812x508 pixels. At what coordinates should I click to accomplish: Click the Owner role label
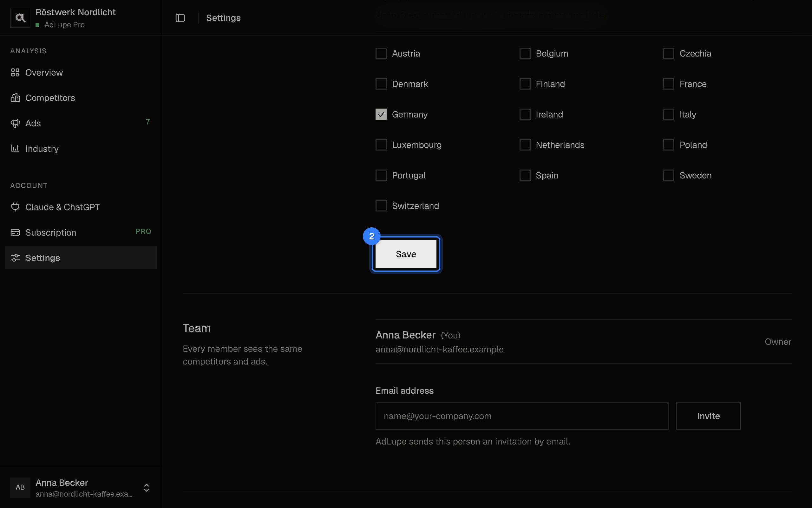click(x=778, y=342)
